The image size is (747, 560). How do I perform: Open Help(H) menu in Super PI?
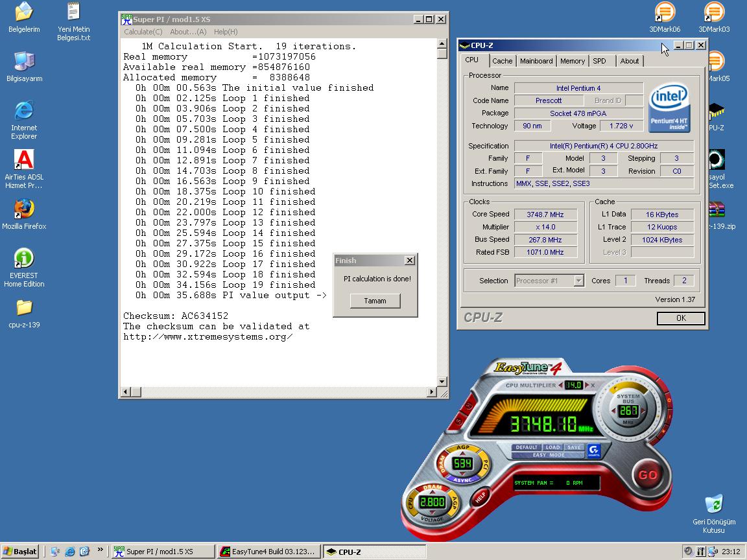tap(226, 32)
